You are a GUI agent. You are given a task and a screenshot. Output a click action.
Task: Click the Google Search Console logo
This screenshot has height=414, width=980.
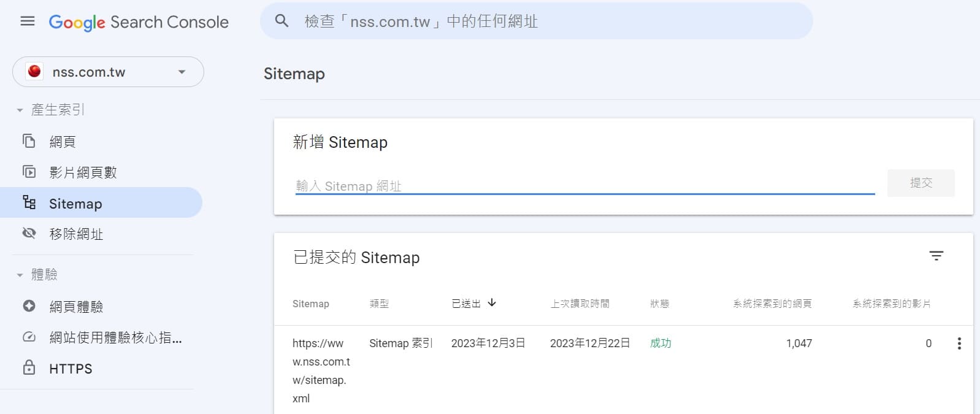[139, 22]
